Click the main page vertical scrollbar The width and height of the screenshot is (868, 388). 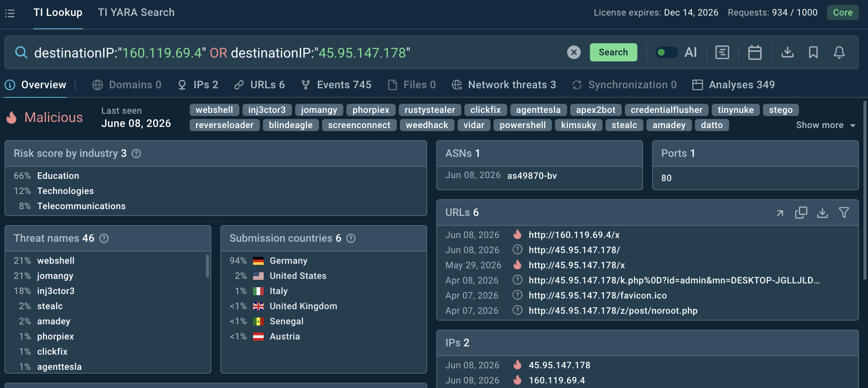865,190
